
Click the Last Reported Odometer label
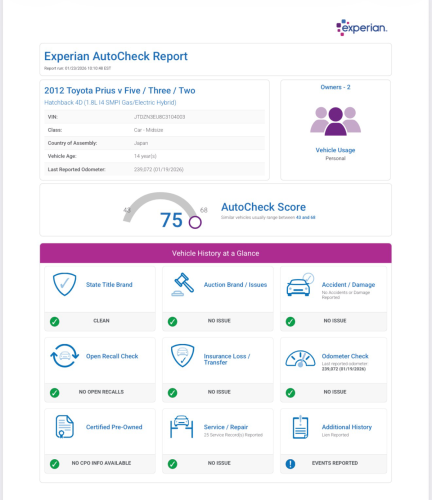[76, 169]
